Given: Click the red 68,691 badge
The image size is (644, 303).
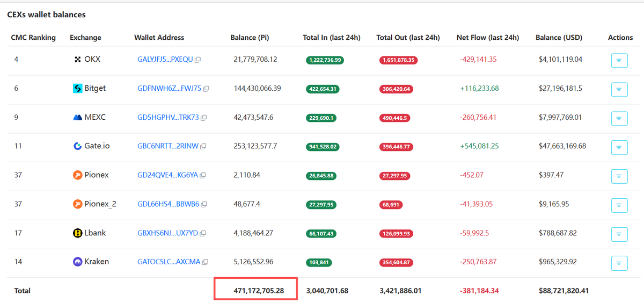Looking at the screenshot, I should [x=391, y=205].
